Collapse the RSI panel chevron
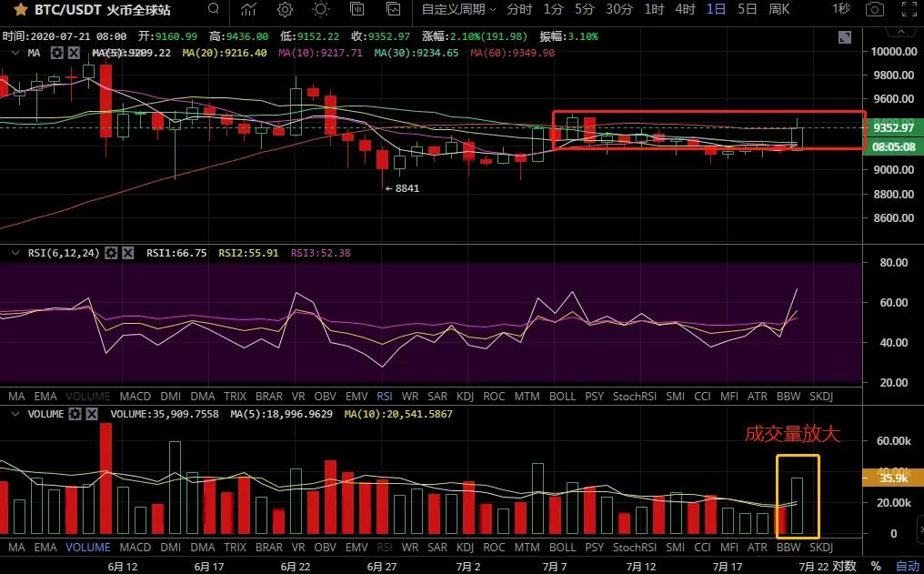924x574 pixels. 15,253
